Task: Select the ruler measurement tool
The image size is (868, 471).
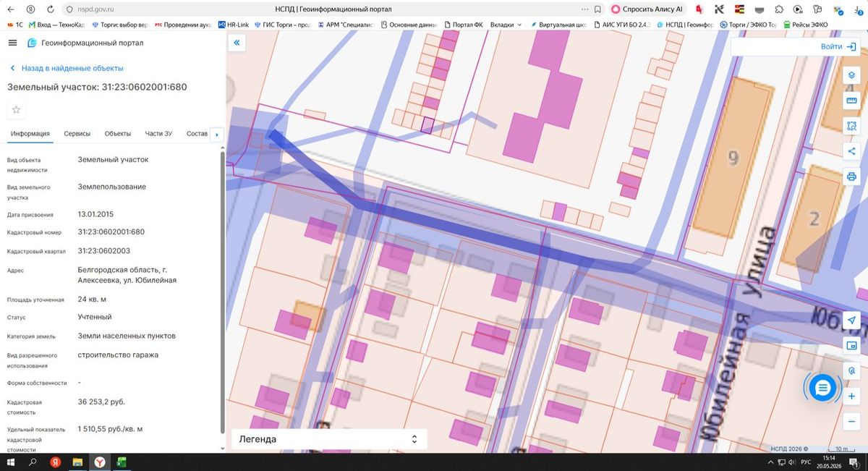Action: click(x=851, y=101)
